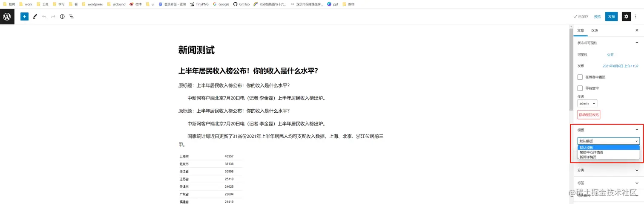This screenshot has height=204, width=644.
Task: Edit publish date 2021年8月6日 link
Action: tap(621, 66)
